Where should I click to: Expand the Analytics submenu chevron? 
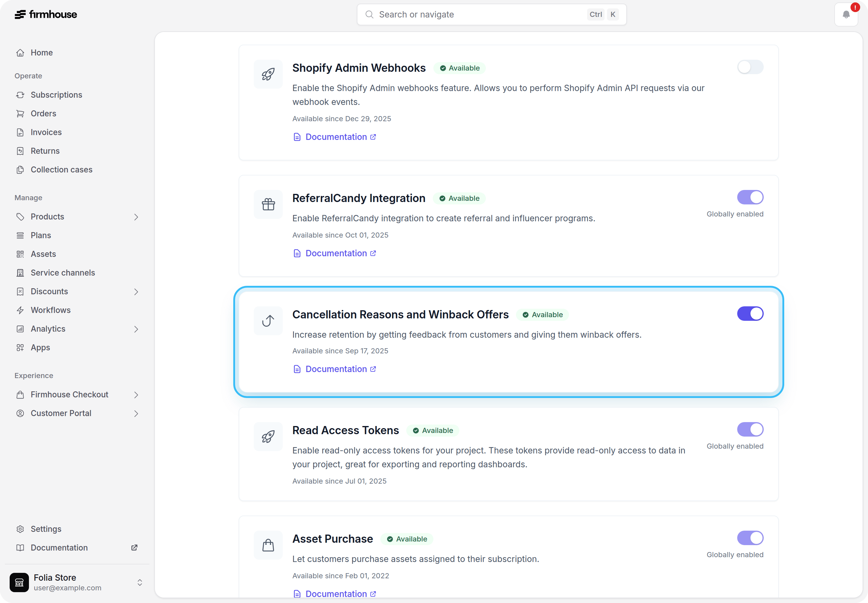pos(136,329)
